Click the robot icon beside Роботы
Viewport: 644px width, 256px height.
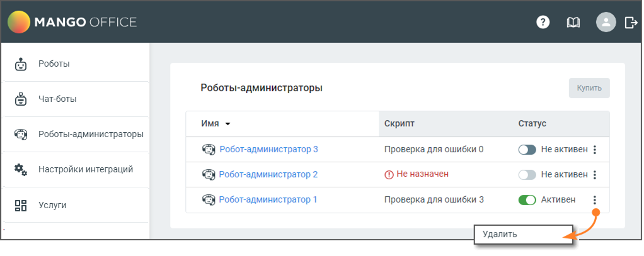click(x=21, y=64)
